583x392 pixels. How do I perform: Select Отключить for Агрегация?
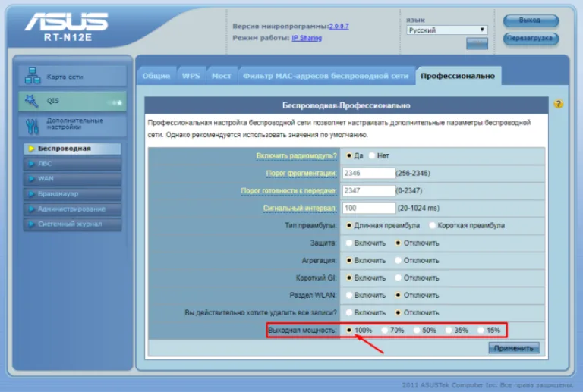399,261
